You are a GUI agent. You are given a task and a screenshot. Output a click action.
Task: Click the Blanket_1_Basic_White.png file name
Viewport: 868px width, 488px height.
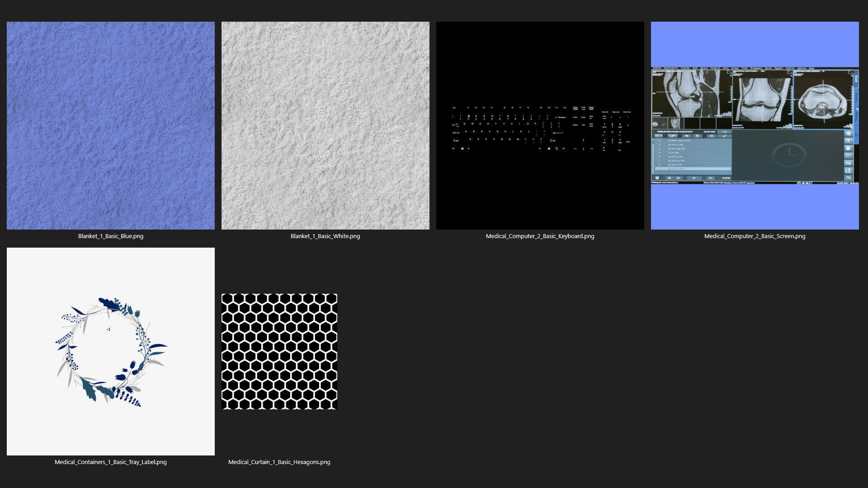click(x=325, y=236)
